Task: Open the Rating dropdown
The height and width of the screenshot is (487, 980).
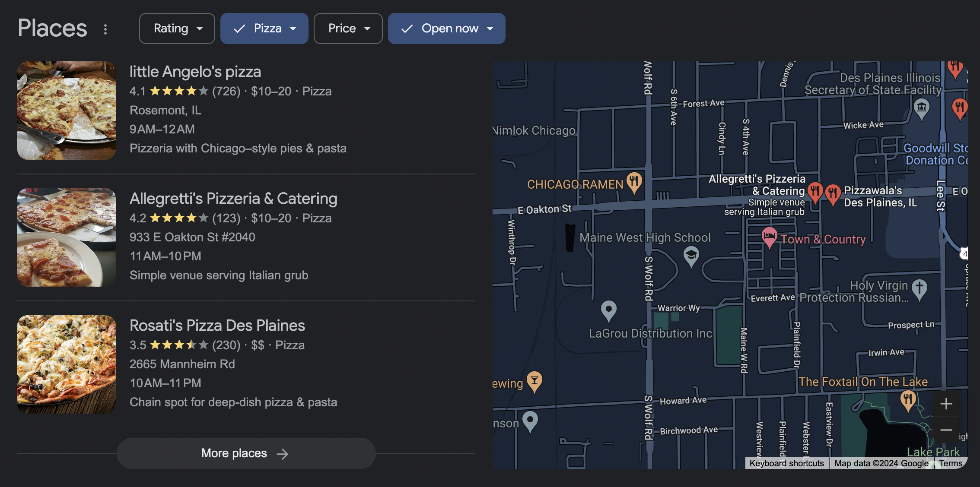Action: 177,28
